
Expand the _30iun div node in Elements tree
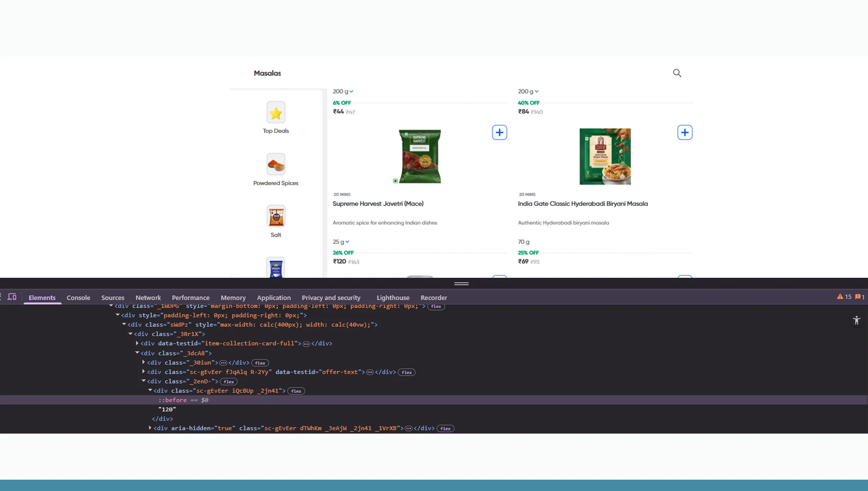click(x=143, y=362)
